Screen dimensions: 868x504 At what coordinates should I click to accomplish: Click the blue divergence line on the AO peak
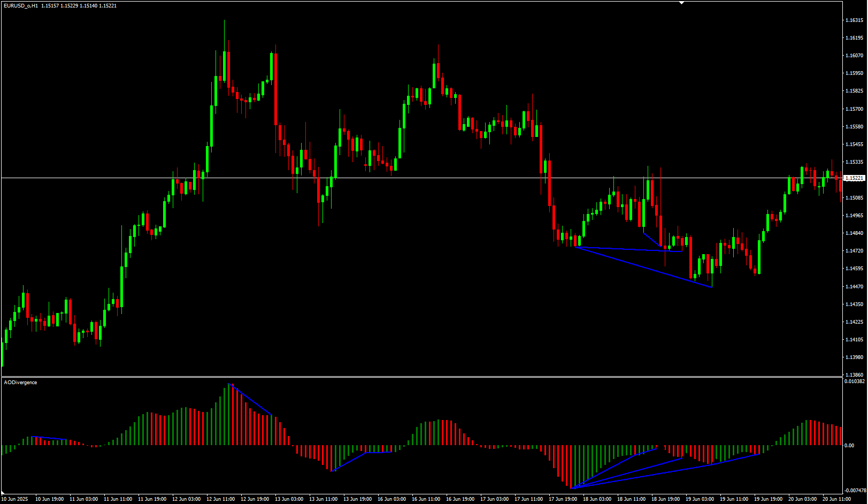(x=250, y=399)
